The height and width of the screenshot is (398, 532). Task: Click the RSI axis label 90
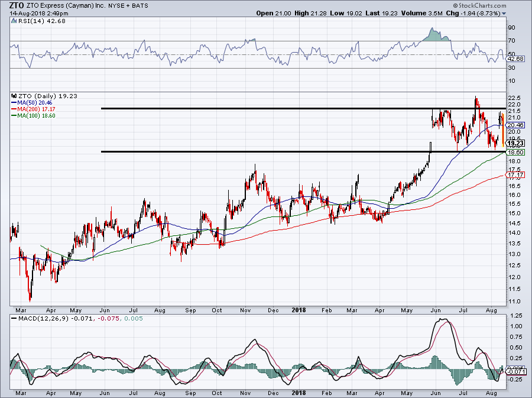(x=512, y=27)
